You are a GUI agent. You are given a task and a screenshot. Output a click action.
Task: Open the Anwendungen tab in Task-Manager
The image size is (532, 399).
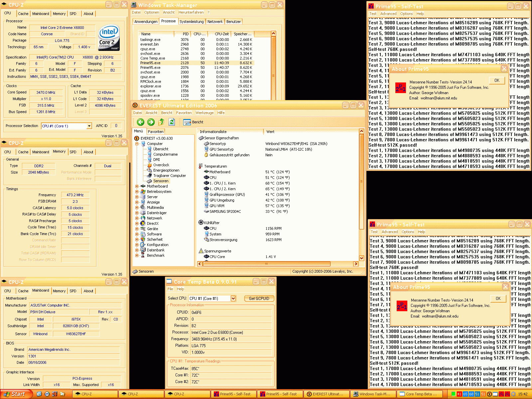click(146, 22)
